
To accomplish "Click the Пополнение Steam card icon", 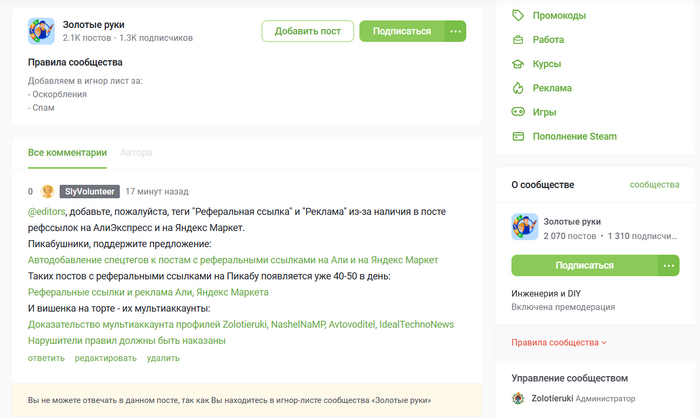I will pos(518,136).
